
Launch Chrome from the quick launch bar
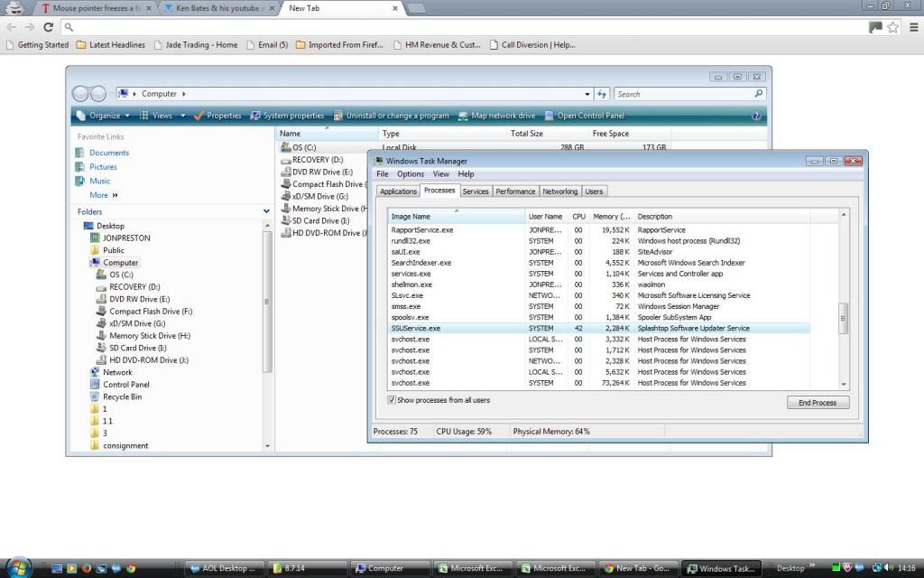click(131, 569)
